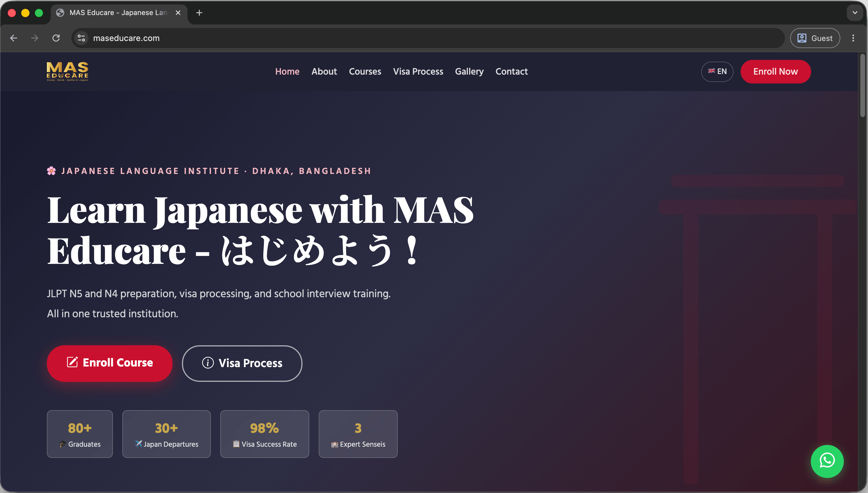This screenshot has height=493, width=868.
Task: Click the cherry blossom icon before the tagline
Action: coord(52,171)
